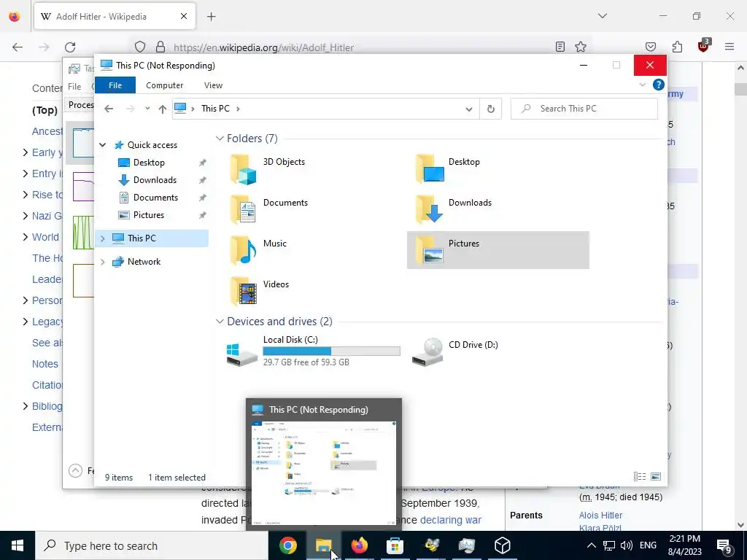The width and height of the screenshot is (747, 560).
Task: Switch to details view layout icon
Action: point(640,477)
